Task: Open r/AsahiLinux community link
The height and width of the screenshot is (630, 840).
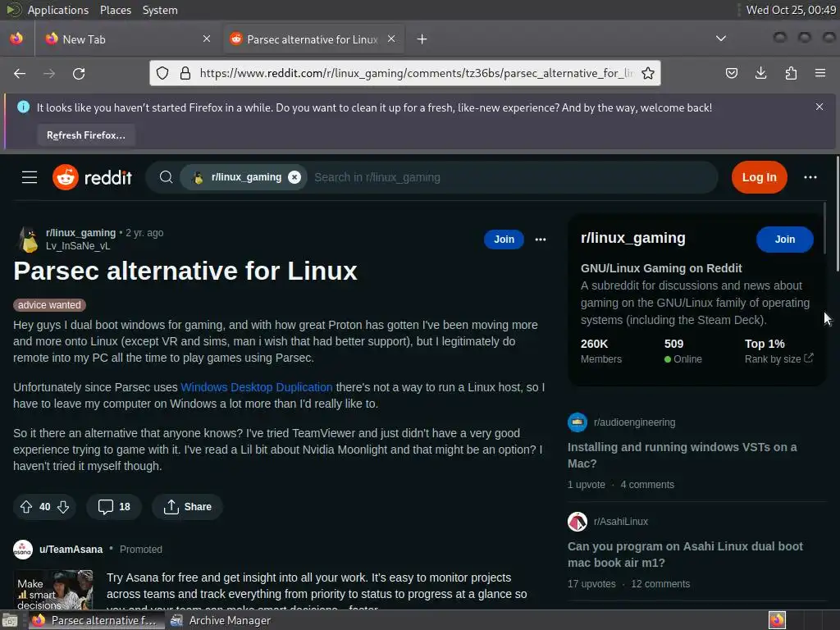Action: point(621,521)
